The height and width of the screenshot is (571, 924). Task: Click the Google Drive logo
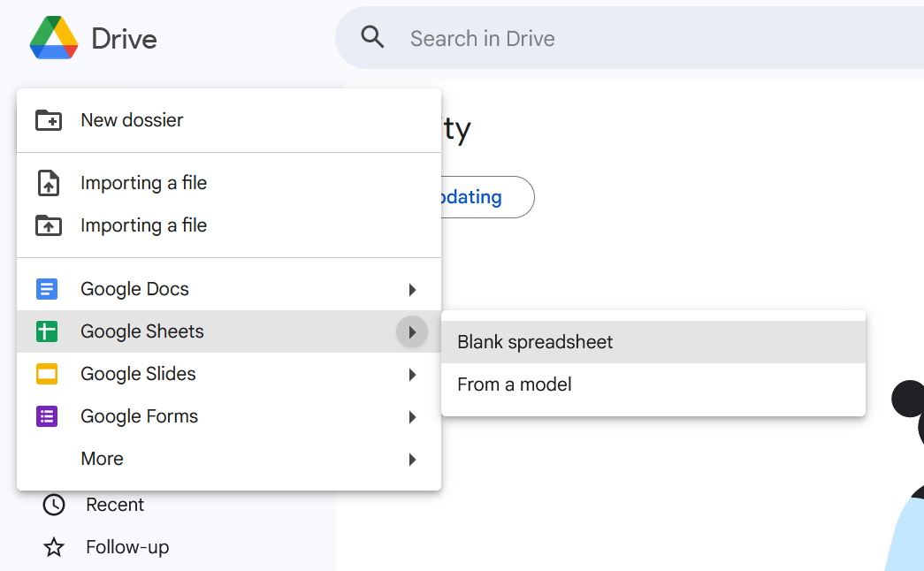pos(54,38)
